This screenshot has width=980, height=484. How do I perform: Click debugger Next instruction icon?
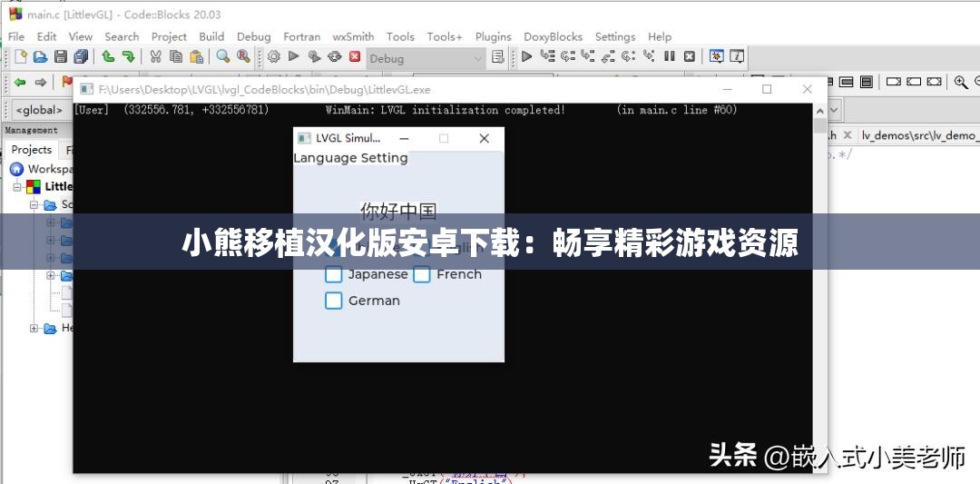tap(628, 57)
